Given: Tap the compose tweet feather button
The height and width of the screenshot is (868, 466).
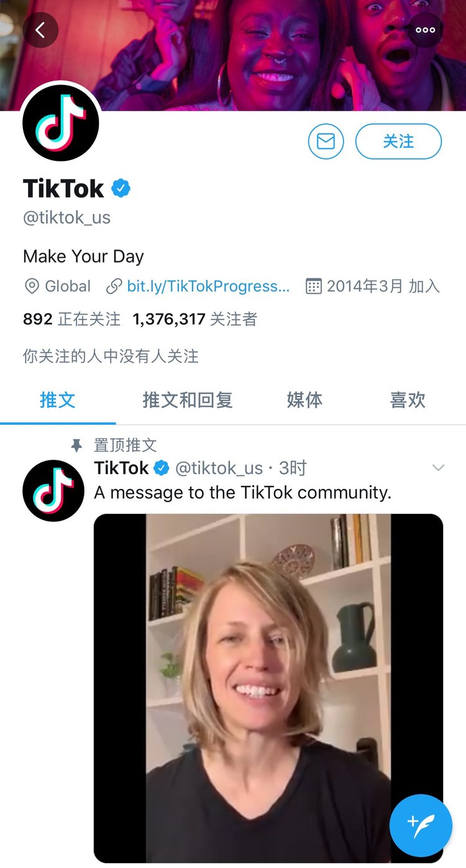Looking at the screenshot, I should (421, 825).
